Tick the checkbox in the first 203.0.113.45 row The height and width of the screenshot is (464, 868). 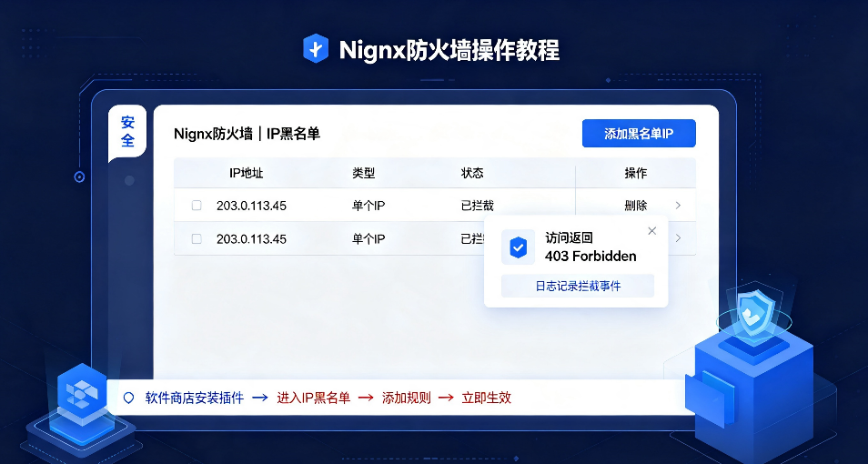point(197,206)
